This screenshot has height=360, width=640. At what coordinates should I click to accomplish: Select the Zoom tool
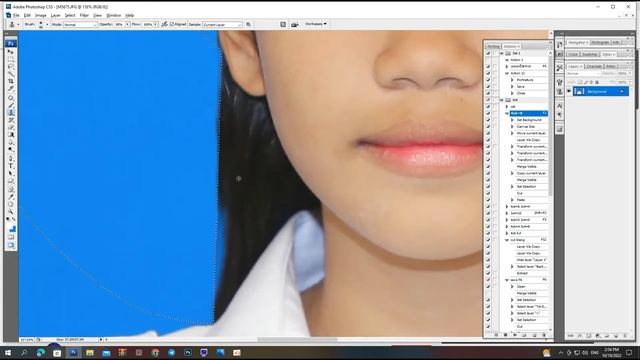point(11,211)
